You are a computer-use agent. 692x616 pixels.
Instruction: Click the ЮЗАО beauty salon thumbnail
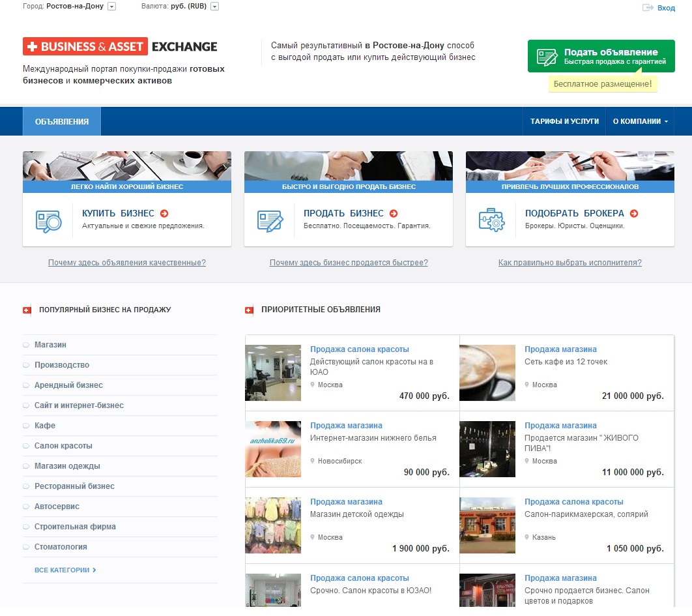(273, 591)
